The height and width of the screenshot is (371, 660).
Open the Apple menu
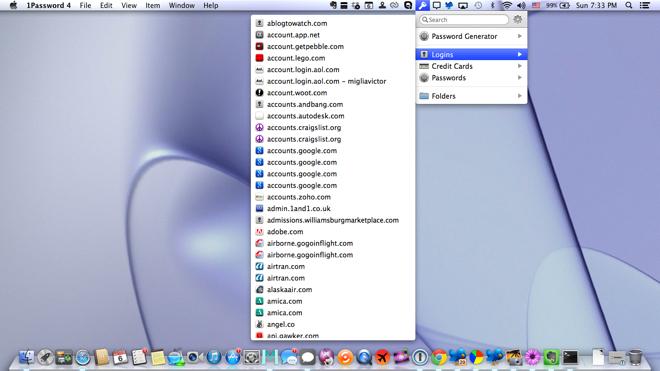[x=13, y=5]
